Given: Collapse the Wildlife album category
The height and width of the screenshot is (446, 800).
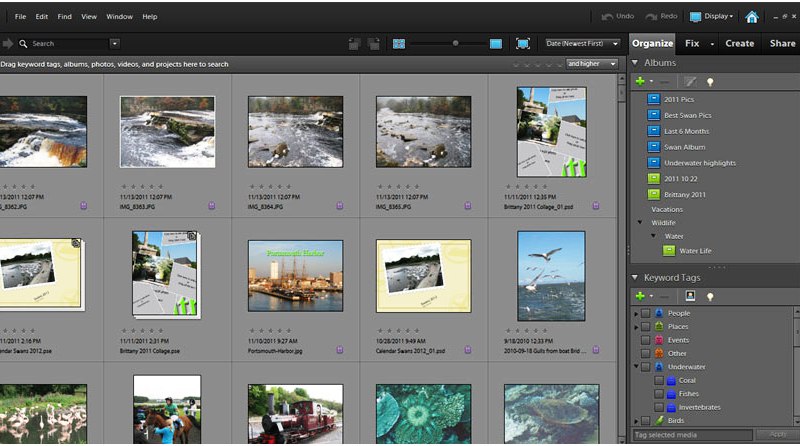Looking at the screenshot, I should coord(640,222).
